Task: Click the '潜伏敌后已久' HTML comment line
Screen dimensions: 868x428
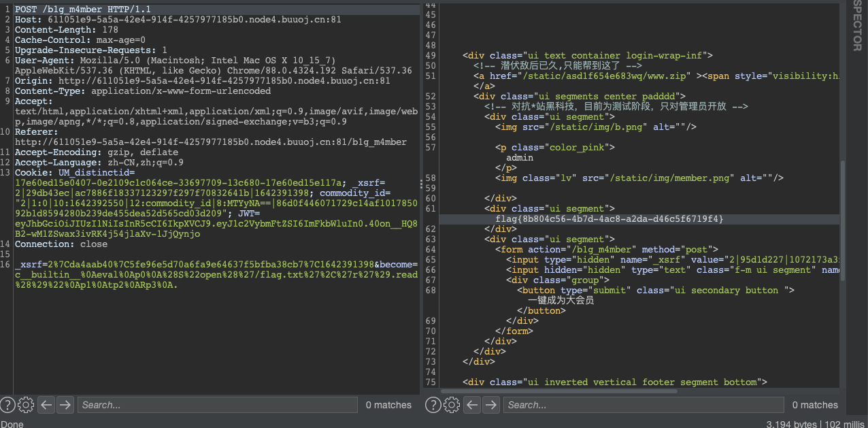Action: 558,66
